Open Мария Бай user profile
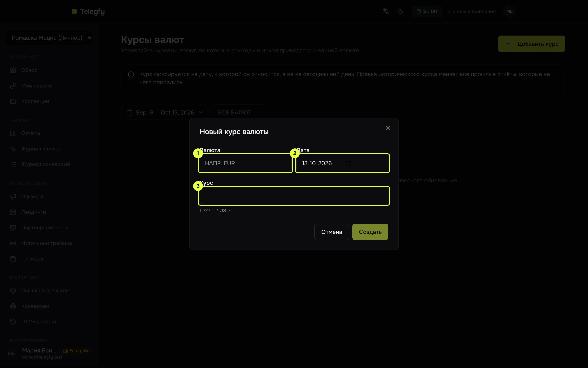The image size is (588, 368). 49,353
